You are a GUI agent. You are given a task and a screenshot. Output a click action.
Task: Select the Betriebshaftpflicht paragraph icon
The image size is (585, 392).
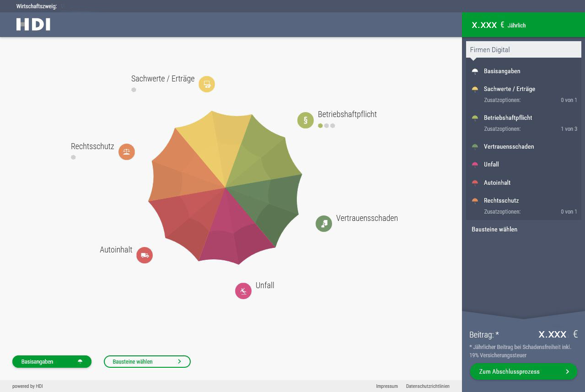306,120
